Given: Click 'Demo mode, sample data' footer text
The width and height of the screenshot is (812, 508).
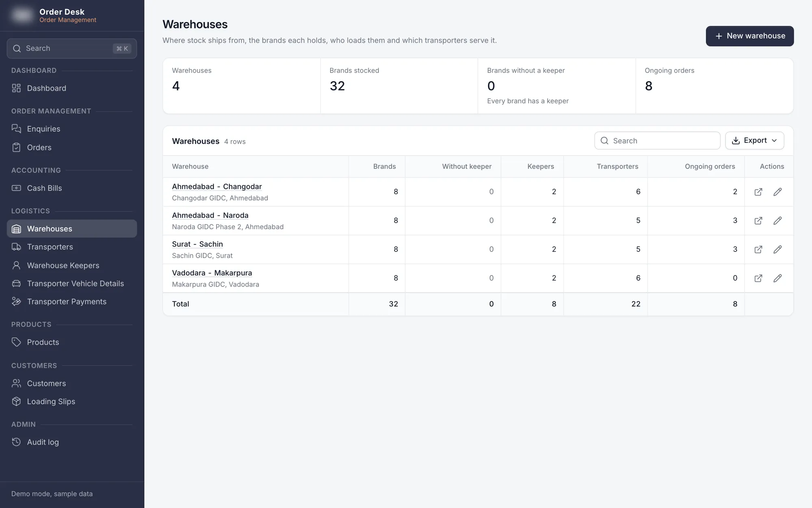Looking at the screenshot, I should [x=52, y=494].
